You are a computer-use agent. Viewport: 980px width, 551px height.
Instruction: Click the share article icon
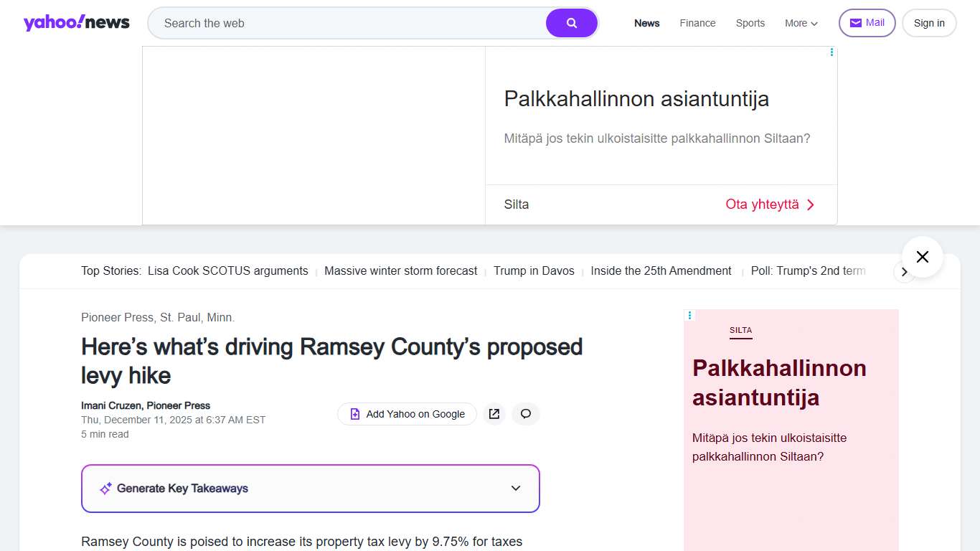(494, 413)
